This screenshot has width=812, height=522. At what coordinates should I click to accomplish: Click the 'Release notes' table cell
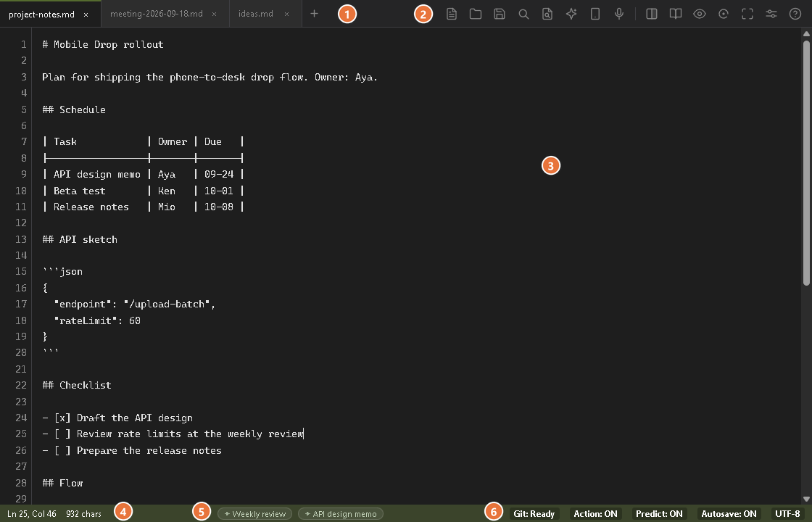(x=91, y=207)
